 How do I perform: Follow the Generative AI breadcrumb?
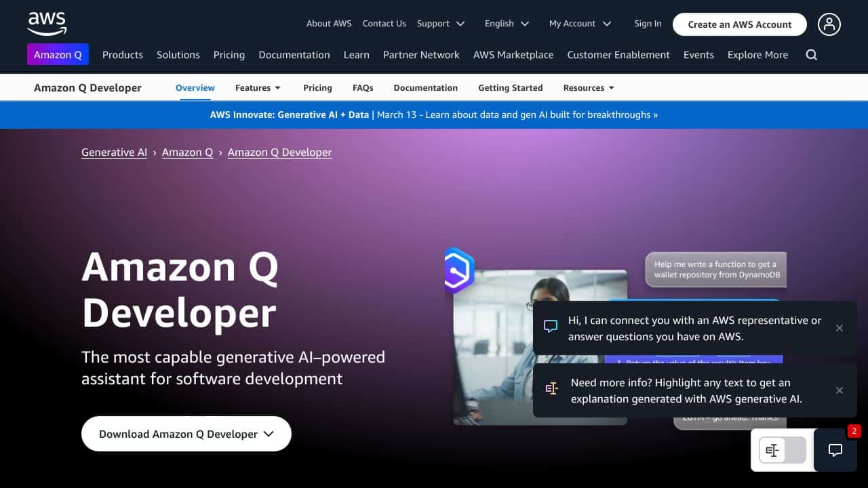pos(114,152)
